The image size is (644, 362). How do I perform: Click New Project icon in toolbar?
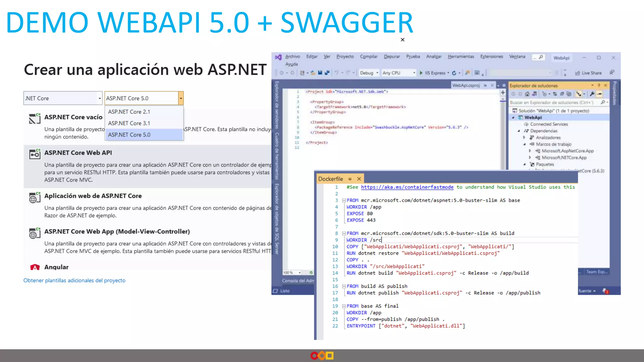tap(302, 73)
